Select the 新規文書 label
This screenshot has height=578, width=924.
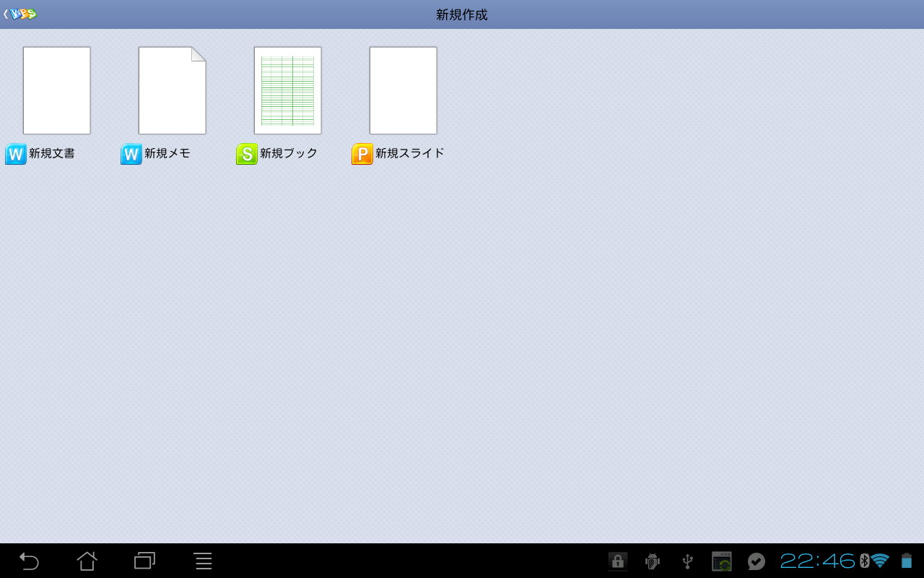coord(52,153)
